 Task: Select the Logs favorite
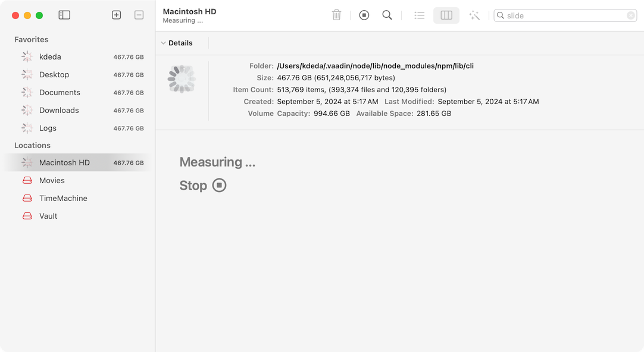(x=48, y=128)
